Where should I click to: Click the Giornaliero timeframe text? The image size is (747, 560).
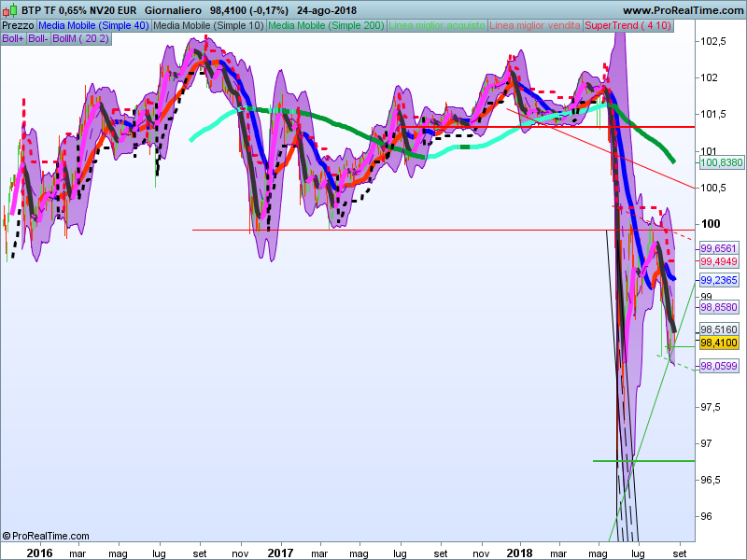pyautogui.click(x=173, y=10)
